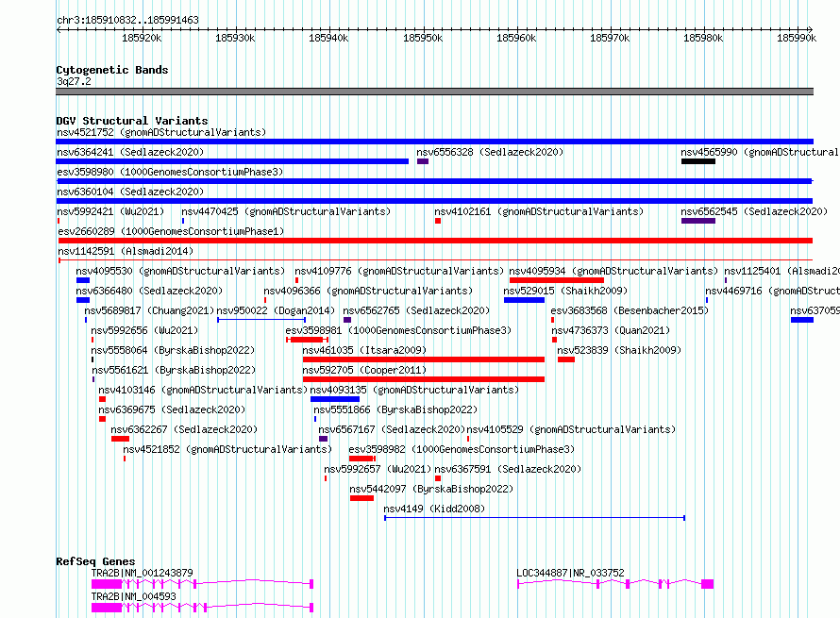Open nsv4102161 (gnomADStructuralVariants) label
The image size is (840, 618).
click(x=539, y=211)
